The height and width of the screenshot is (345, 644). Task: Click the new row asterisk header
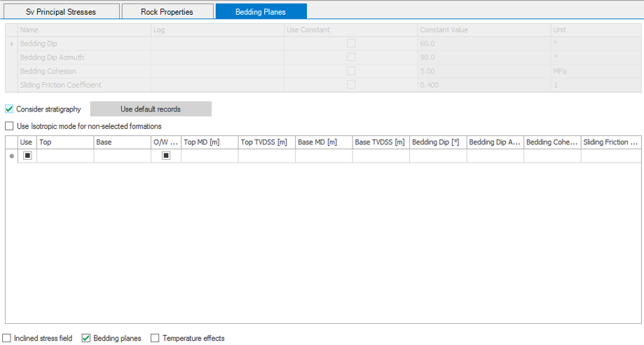(x=11, y=156)
